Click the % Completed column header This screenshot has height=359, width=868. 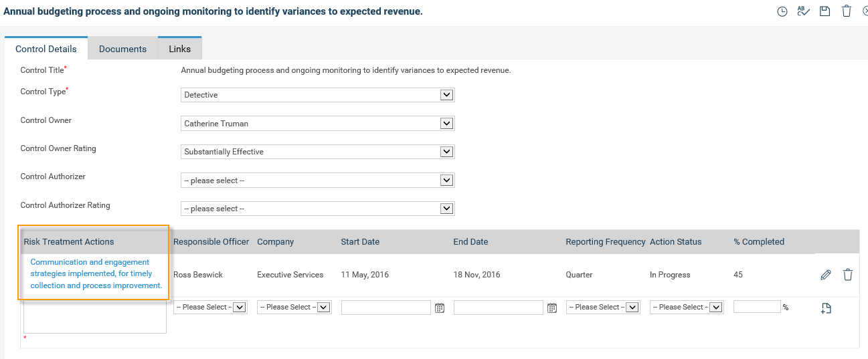[759, 242]
